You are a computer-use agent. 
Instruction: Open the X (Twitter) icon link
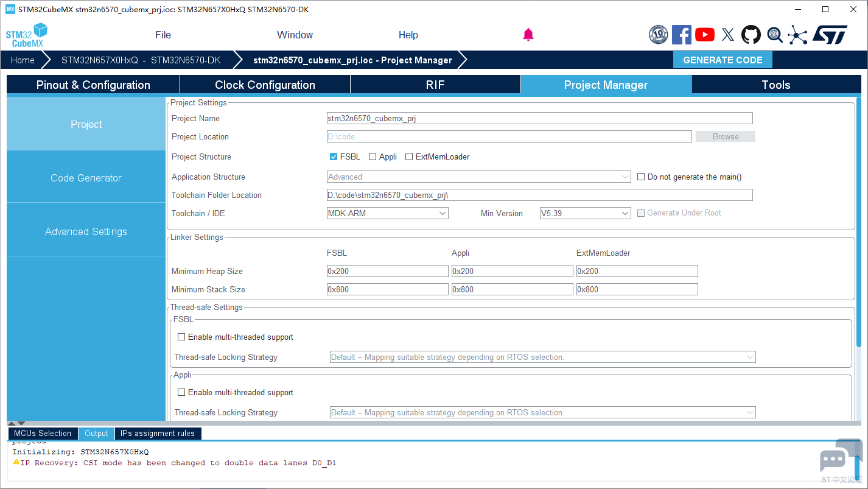click(x=728, y=35)
